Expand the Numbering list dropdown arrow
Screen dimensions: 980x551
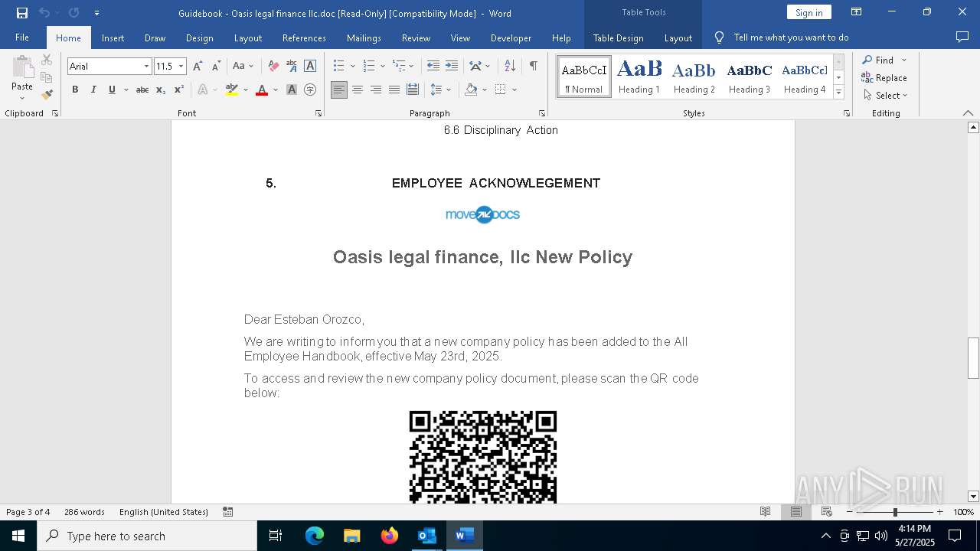click(x=383, y=67)
